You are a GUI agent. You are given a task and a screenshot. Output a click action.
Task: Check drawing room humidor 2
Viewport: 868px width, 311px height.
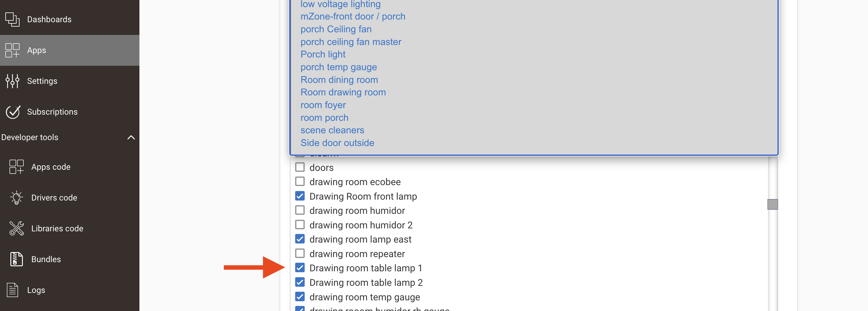300,225
